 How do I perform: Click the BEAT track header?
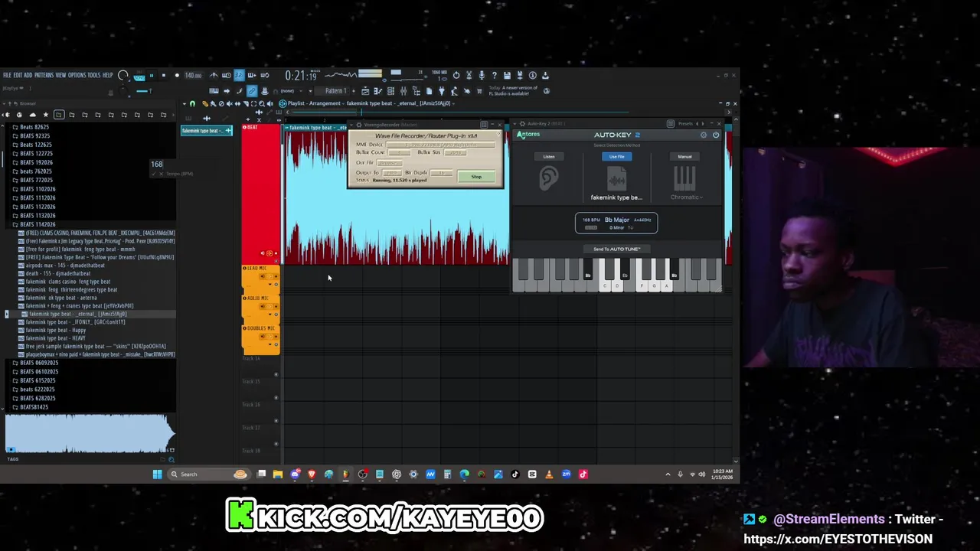[261, 195]
